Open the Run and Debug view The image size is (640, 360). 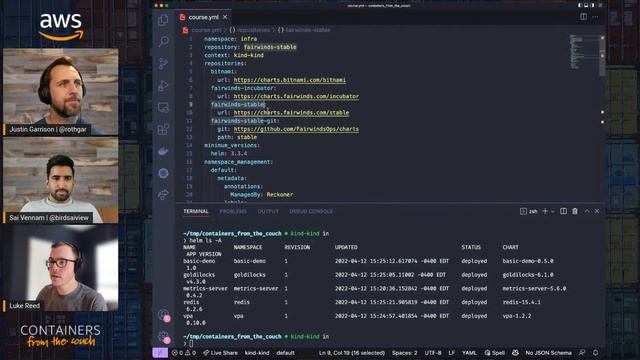[x=163, y=85]
